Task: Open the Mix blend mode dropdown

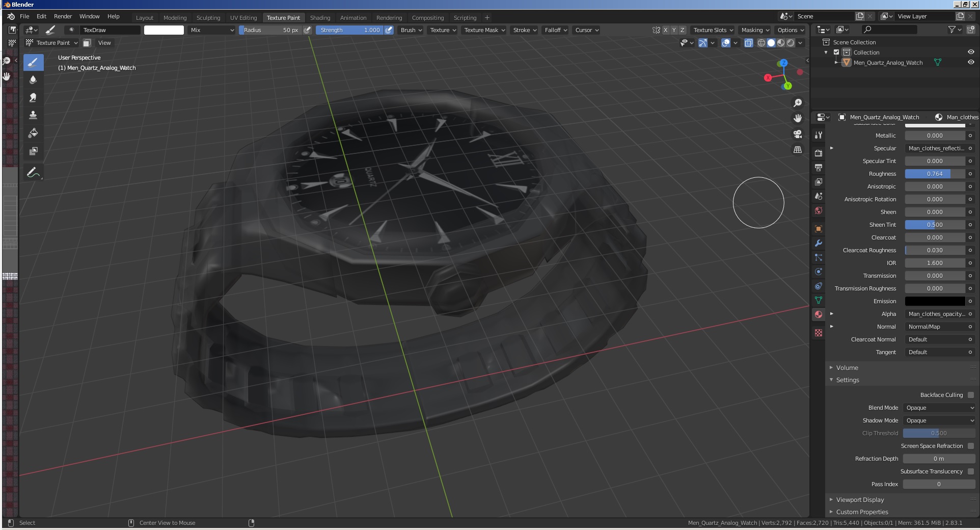Action: click(212, 30)
